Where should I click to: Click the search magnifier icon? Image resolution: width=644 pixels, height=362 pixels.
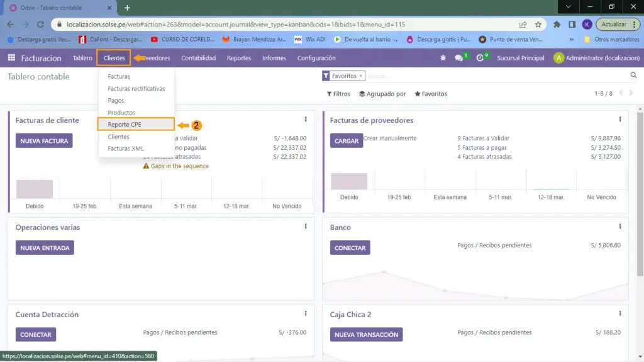pyautogui.click(x=633, y=76)
